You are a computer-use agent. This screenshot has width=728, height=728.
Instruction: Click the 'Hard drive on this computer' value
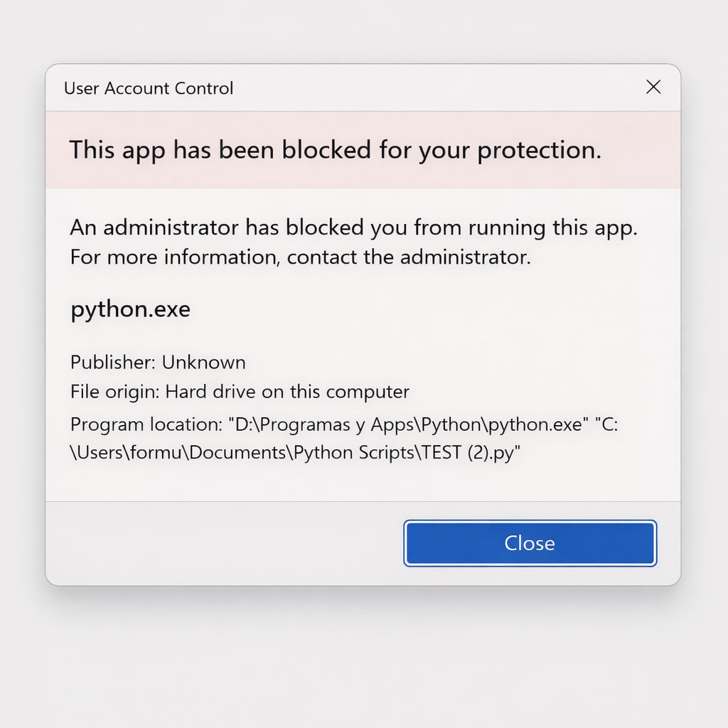tap(287, 391)
